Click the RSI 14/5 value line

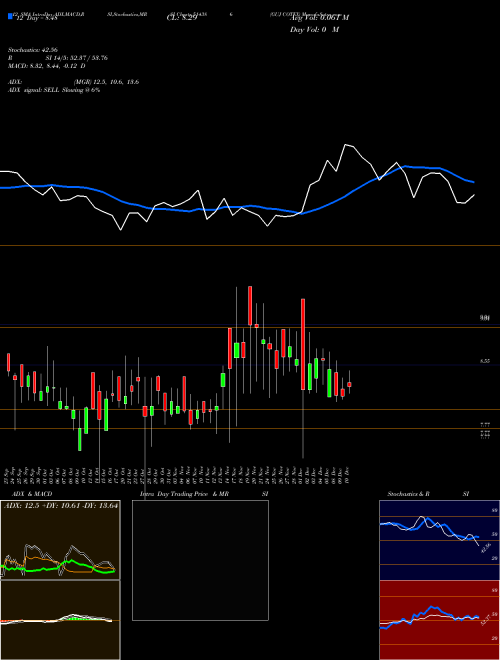point(58,58)
